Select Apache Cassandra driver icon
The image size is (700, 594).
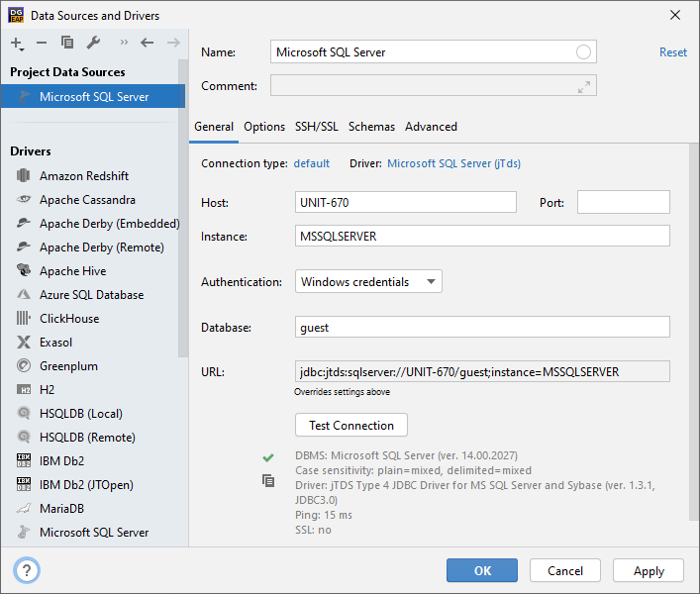click(x=23, y=199)
